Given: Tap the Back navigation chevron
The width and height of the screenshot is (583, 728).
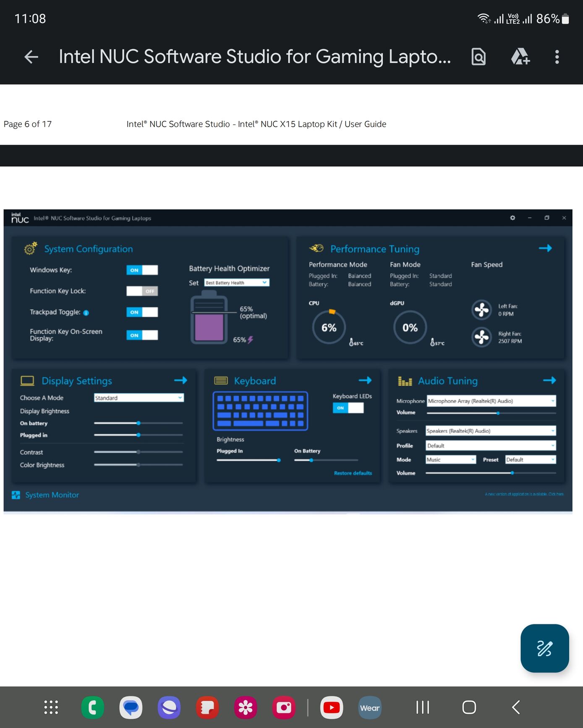Looking at the screenshot, I should (x=516, y=707).
